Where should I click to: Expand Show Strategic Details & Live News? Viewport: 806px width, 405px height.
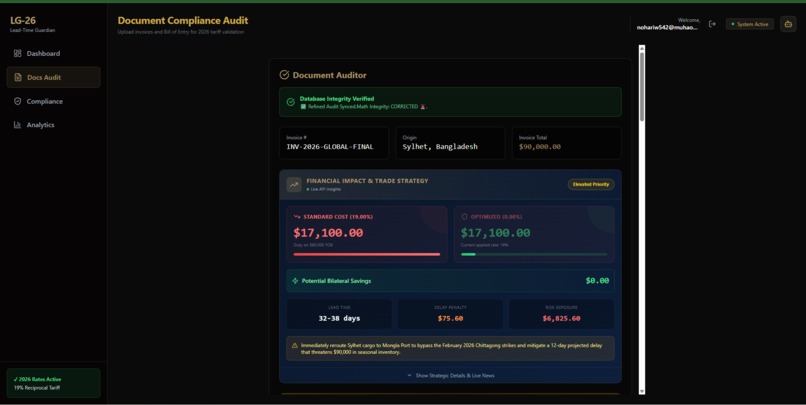451,376
